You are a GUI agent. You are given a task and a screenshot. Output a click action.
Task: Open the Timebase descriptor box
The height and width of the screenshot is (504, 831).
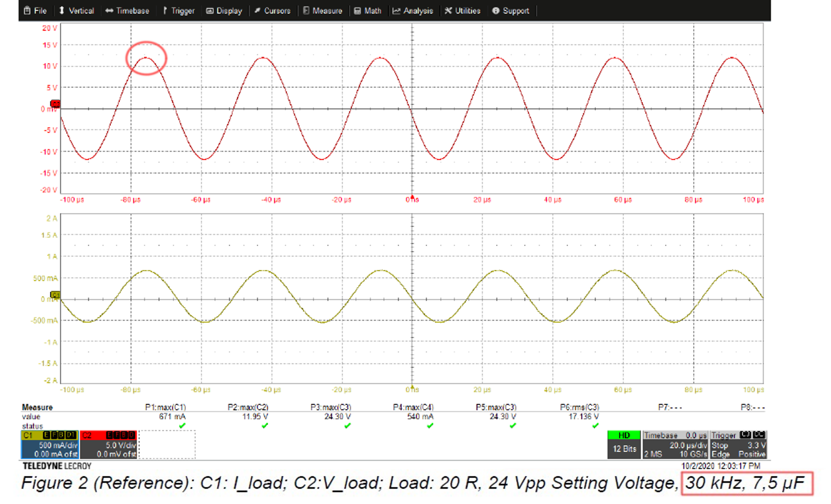pyautogui.click(x=676, y=444)
